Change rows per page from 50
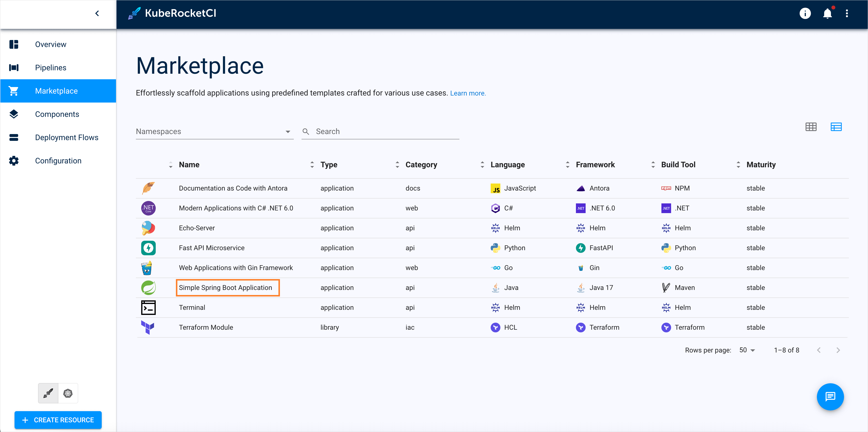 (747, 350)
